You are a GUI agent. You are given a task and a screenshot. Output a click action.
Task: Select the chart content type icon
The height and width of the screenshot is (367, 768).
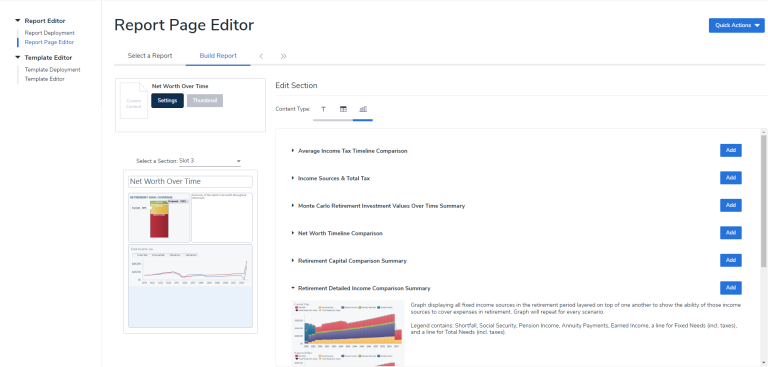[363, 109]
